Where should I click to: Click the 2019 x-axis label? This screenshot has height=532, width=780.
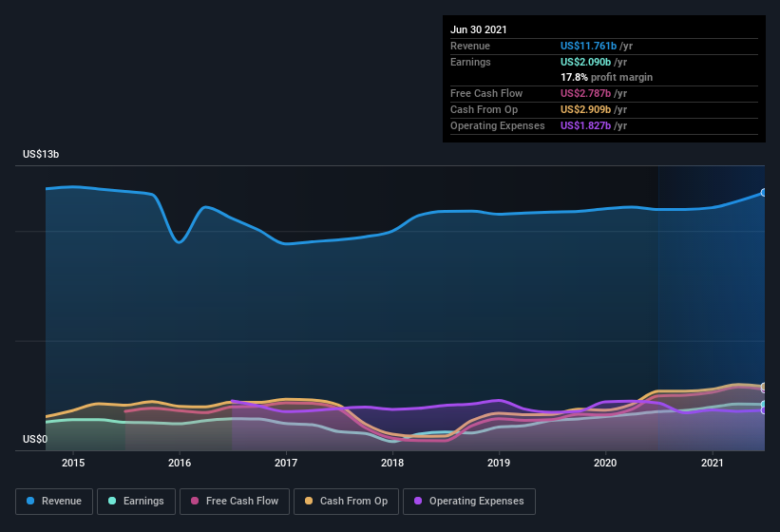499,463
